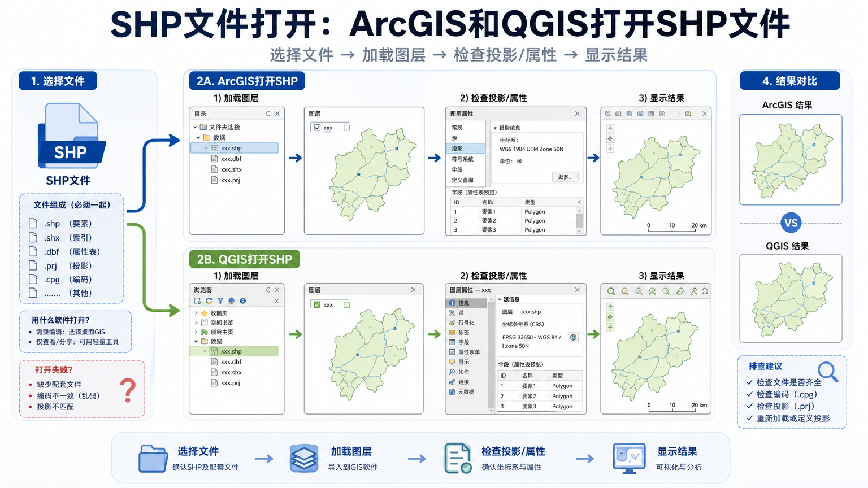Screen dimensions: 868x488
Task: Click monitor icon beside 显示结果 bottom step
Action: coord(629,459)
